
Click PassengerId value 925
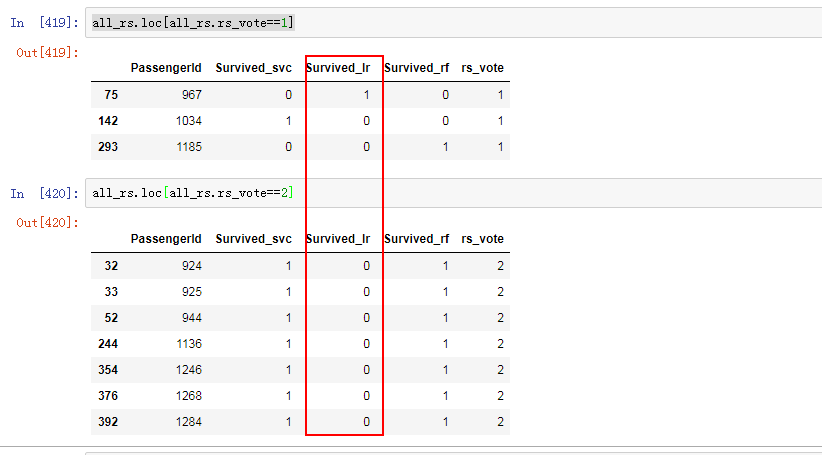[192, 292]
